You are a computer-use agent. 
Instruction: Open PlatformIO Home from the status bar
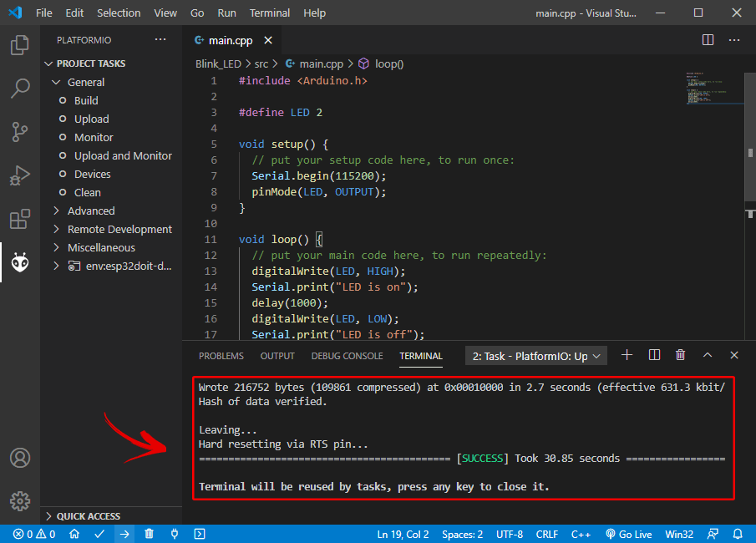[x=74, y=534]
